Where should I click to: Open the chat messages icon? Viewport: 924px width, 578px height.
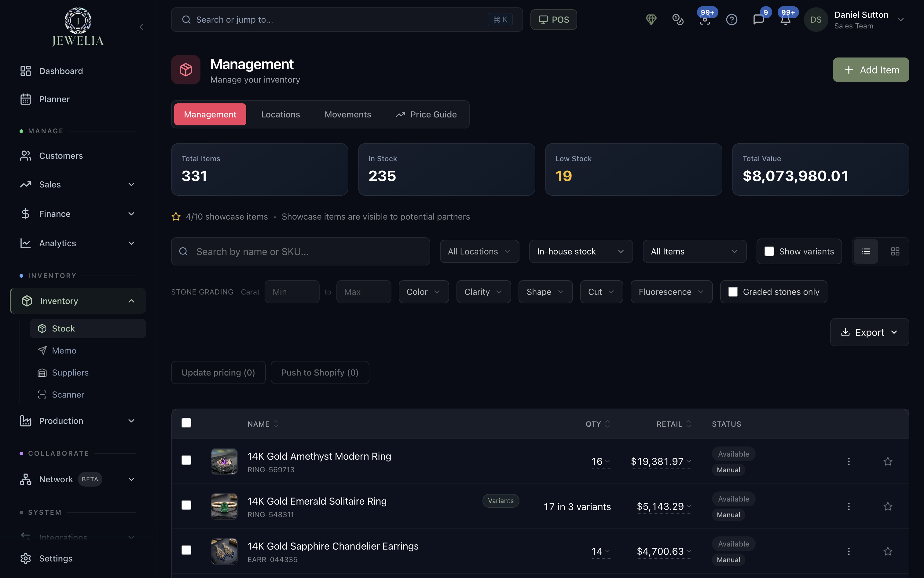pos(758,20)
